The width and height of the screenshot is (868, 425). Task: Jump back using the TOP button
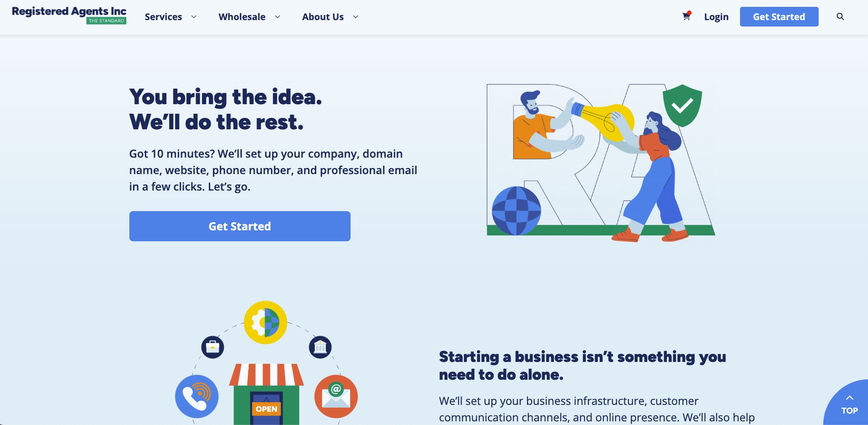pyautogui.click(x=849, y=404)
